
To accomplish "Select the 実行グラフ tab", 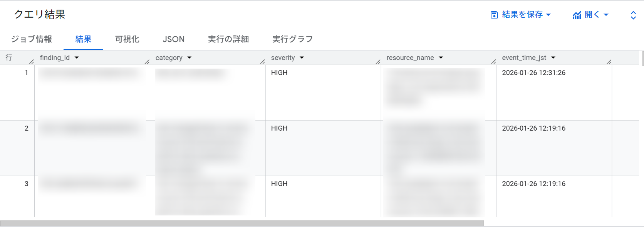I will [x=292, y=39].
